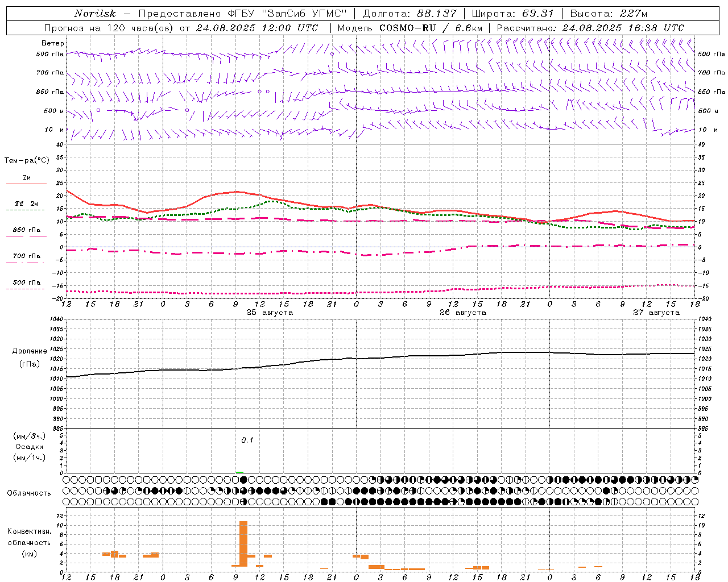728x582 pixels.
Task: Click the "Ветер" wind panel label
Action: click(53, 43)
